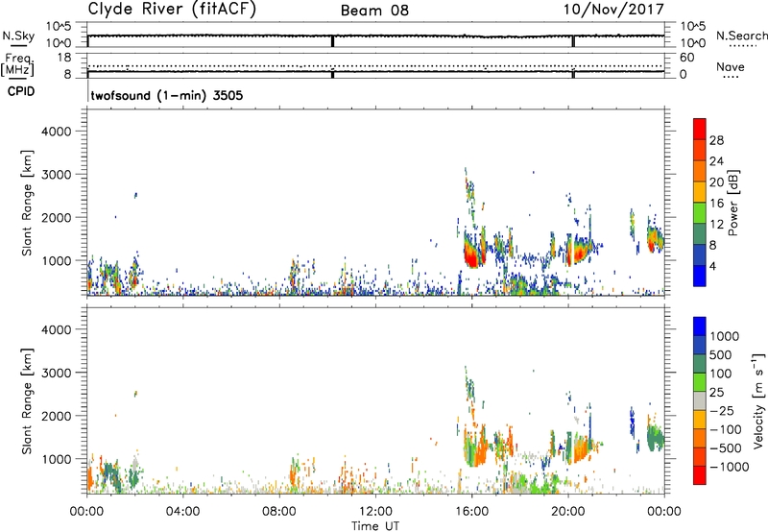Click the bright red top segment of the Power color bar

pyautogui.click(x=700, y=129)
